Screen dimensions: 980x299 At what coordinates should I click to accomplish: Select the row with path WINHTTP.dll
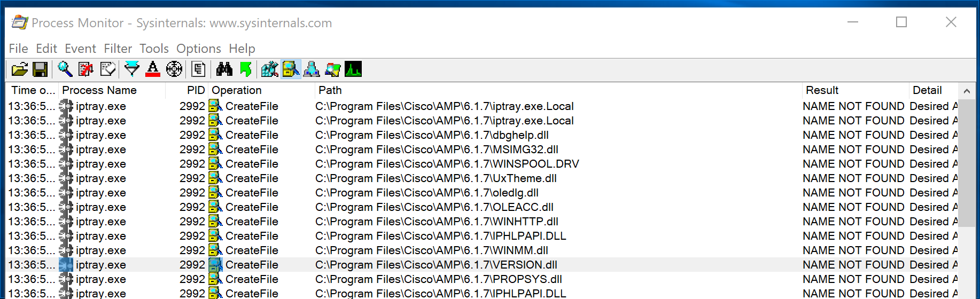tap(483, 222)
